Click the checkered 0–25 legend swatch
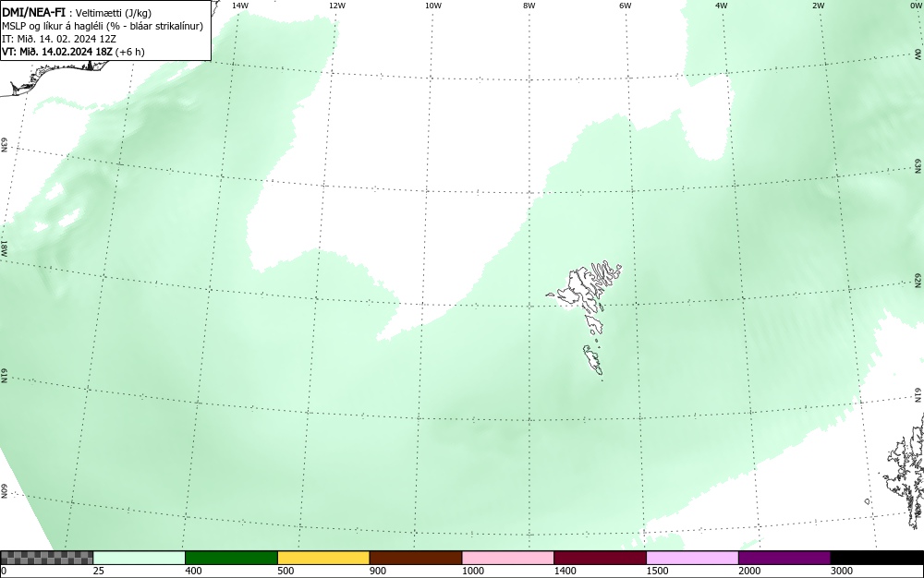 click(x=46, y=558)
